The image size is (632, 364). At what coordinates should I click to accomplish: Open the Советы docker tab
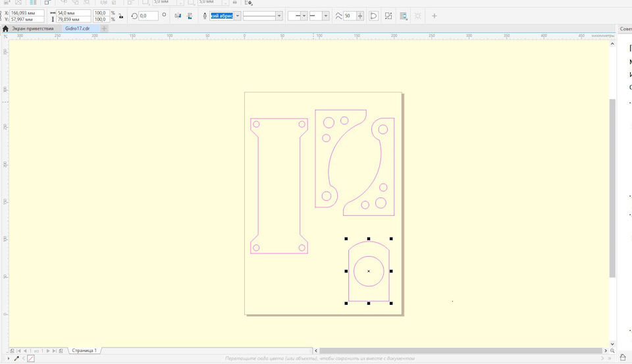pyautogui.click(x=625, y=28)
